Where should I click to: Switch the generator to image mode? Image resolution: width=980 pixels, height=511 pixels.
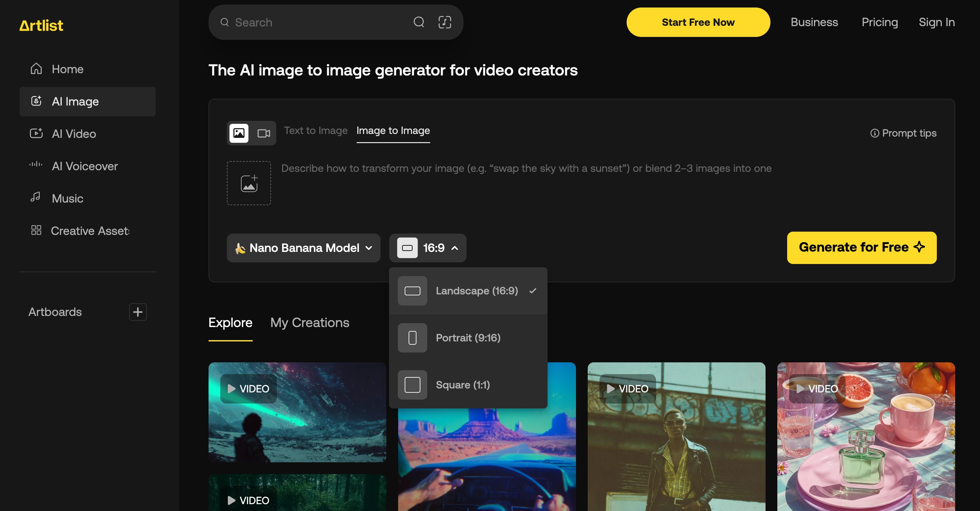coord(239,133)
